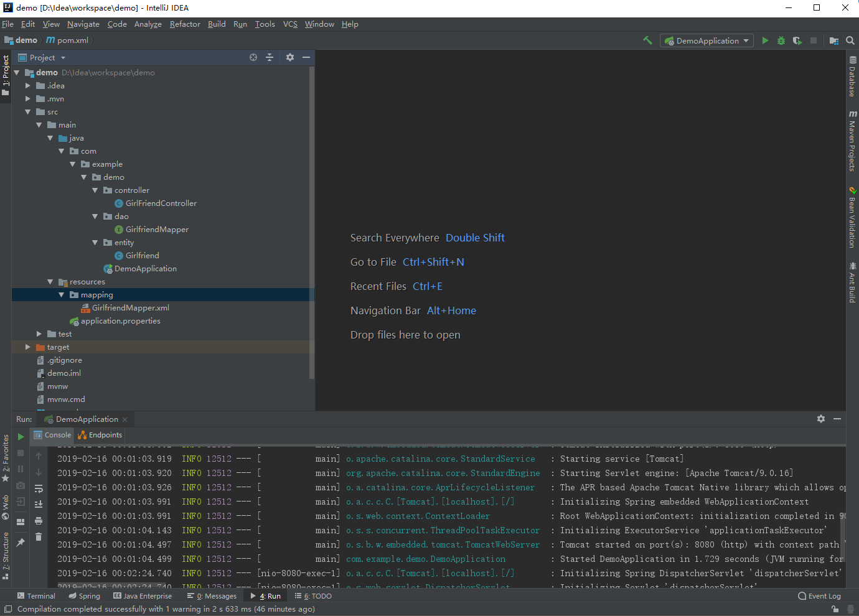Toggle soft-wrap in the console
This screenshot has height=616, width=859.
pos(39,488)
